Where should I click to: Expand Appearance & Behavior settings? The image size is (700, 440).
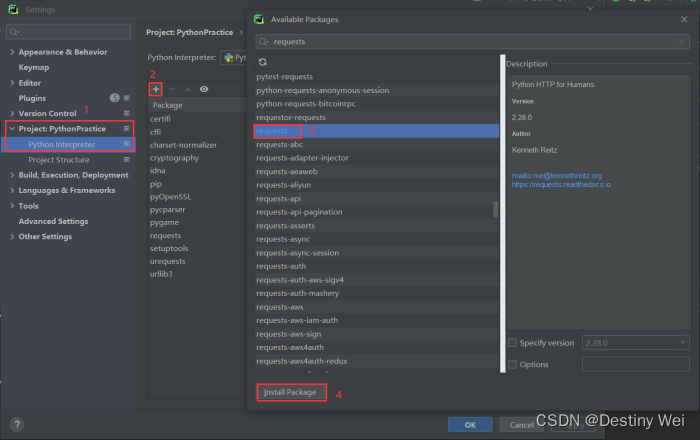(x=12, y=52)
